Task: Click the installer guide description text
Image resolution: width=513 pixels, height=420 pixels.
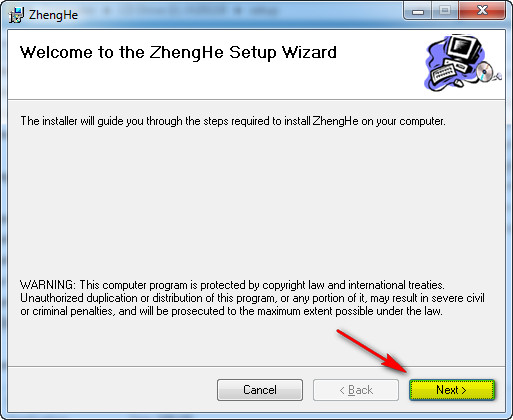Action: click(233, 121)
